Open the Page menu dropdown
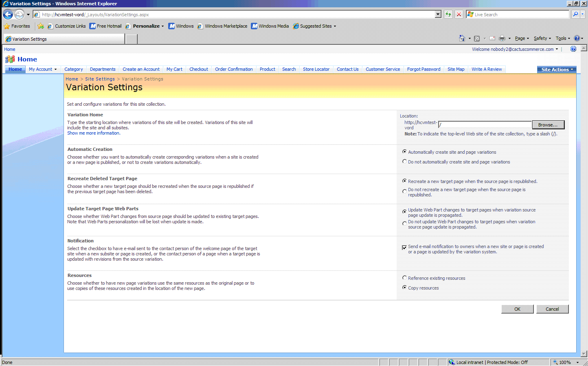 [522, 38]
